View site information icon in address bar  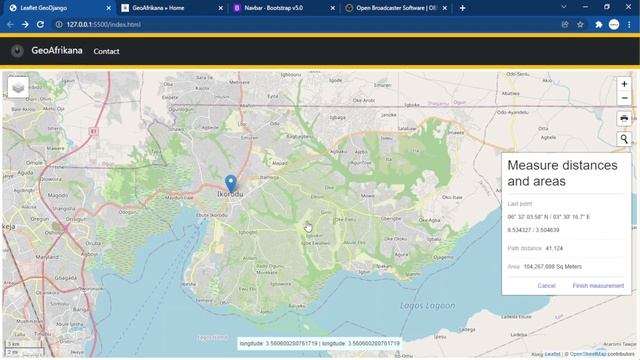pos(59,24)
